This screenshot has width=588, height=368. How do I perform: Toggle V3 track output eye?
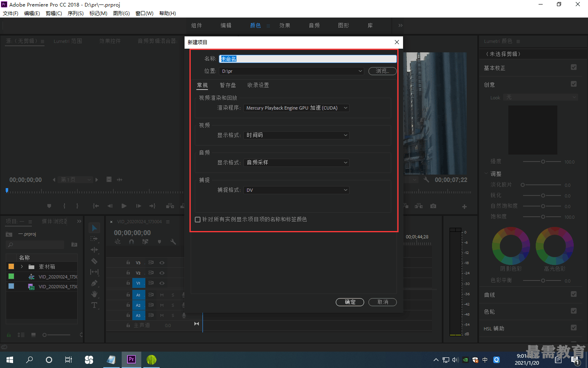point(162,263)
